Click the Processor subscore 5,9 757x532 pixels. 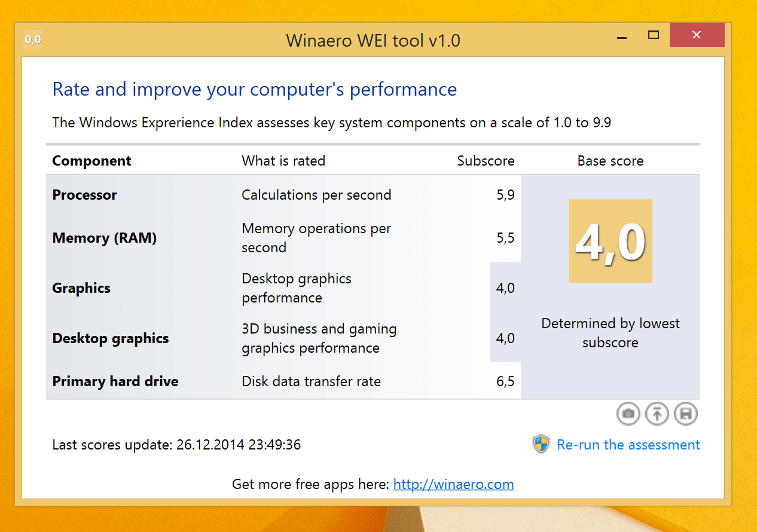tap(505, 195)
